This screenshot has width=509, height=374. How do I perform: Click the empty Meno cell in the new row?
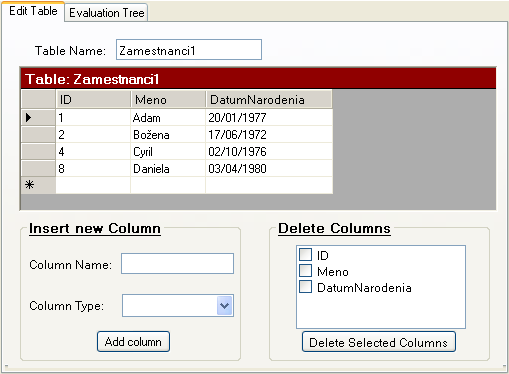(x=168, y=185)
